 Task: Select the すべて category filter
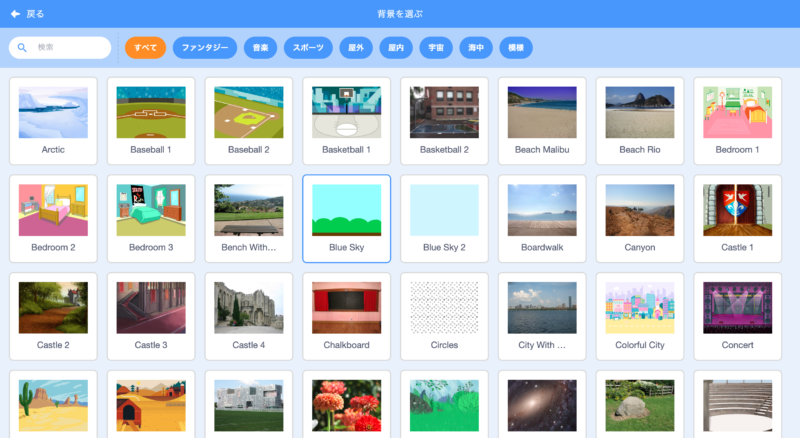click(145, 48)
